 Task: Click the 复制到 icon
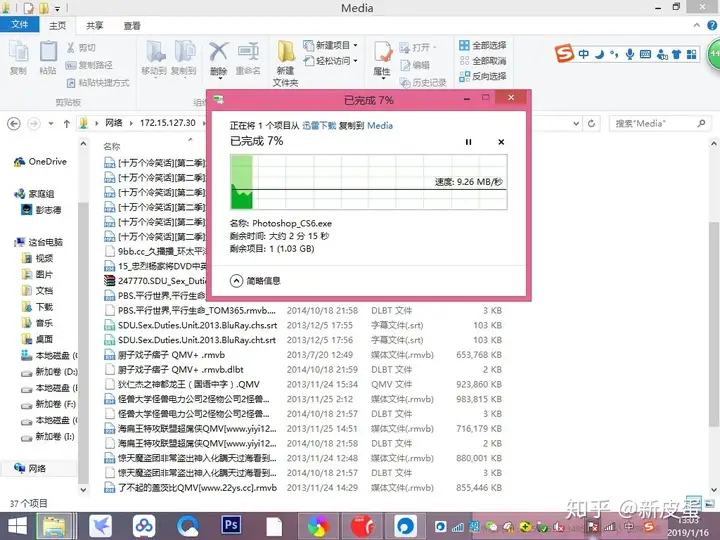click(x=184, y=57)
